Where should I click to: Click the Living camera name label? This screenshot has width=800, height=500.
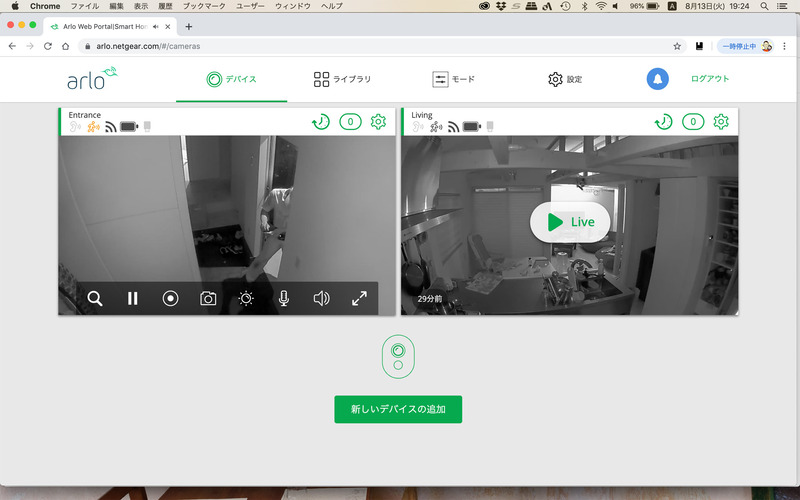[x=422, y=115]
